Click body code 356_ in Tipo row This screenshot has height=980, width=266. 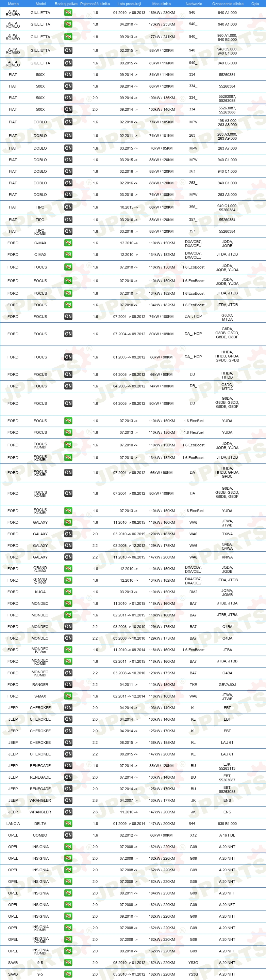(194, 207)
